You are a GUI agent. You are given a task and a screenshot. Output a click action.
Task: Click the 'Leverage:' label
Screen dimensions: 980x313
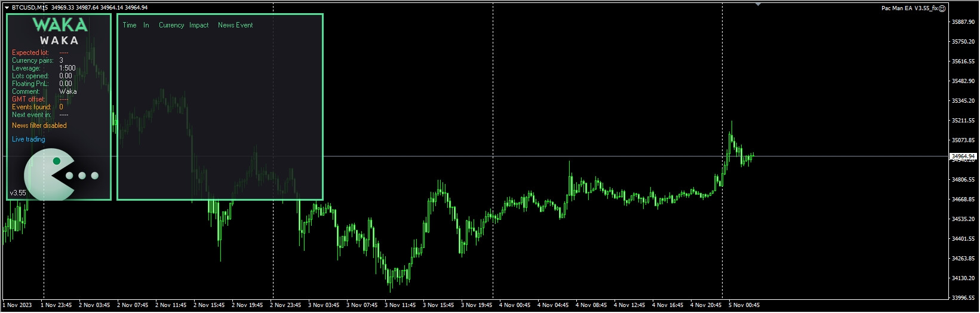coord(26,68)
